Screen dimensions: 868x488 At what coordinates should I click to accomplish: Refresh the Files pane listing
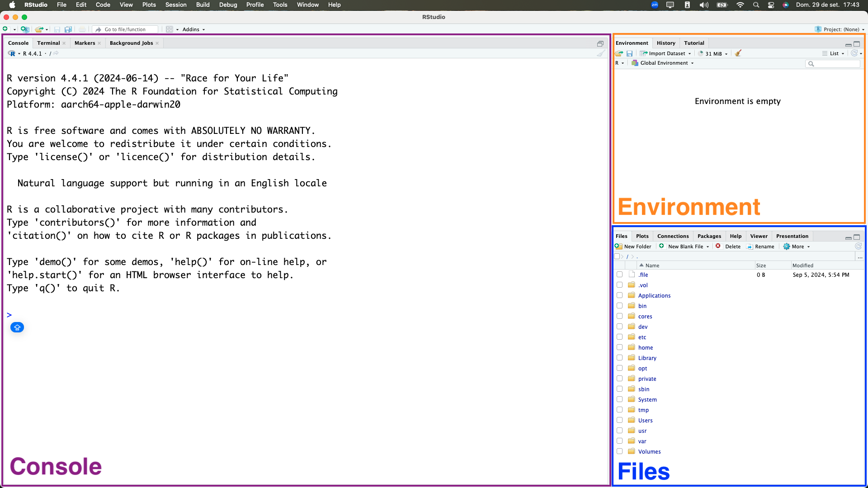[858, 246]
